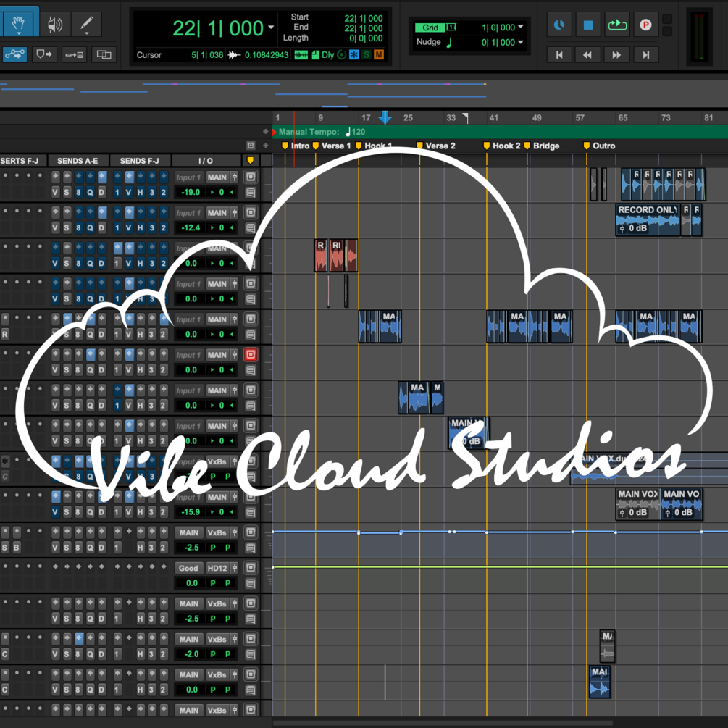Click the Nudge quarter-note icon
Screen dimensions: 728x728
click(x=449, y=43)
